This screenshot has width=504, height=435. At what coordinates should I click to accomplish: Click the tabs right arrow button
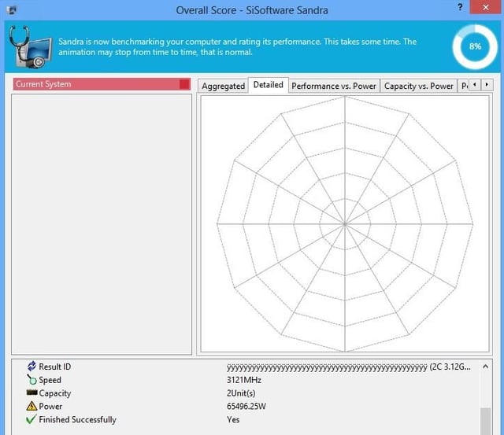click(487, 85)
